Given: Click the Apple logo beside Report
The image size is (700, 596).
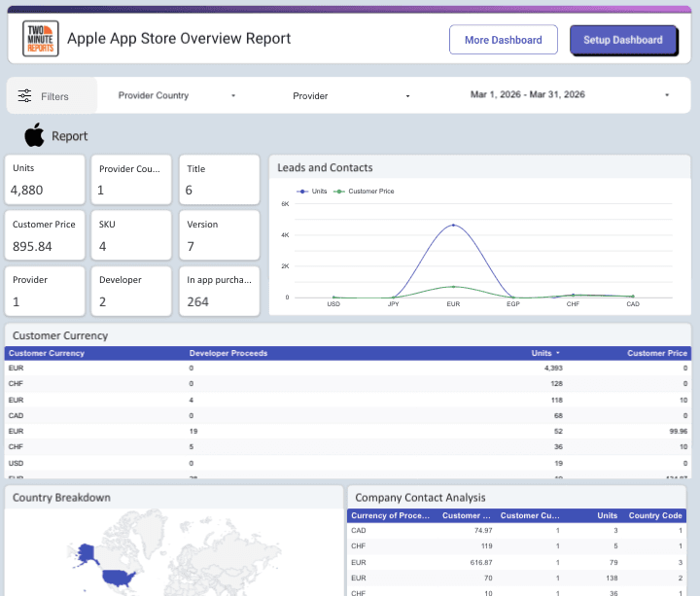Looking at the screenshot, I should (x=34, y=135).
